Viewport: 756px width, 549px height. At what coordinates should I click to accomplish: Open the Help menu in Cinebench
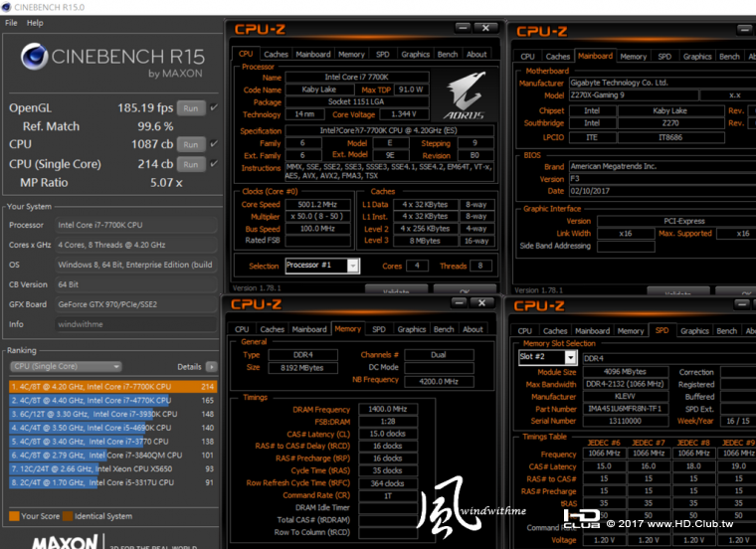[x=35, y=23]
